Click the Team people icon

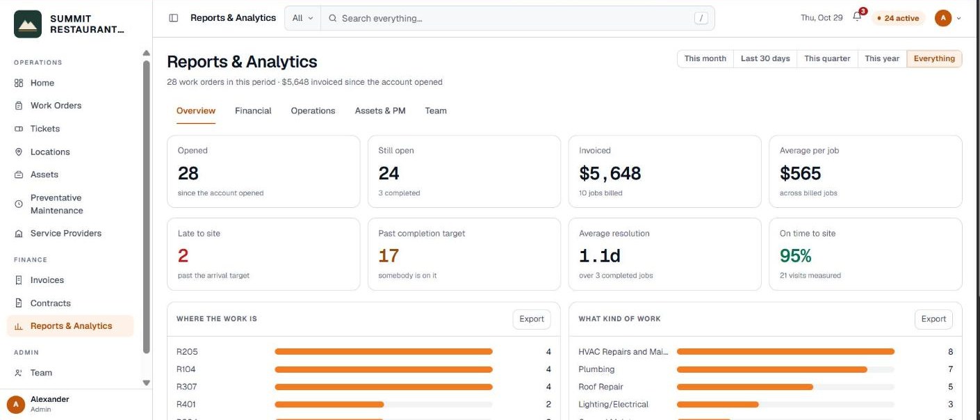[19, 373]
